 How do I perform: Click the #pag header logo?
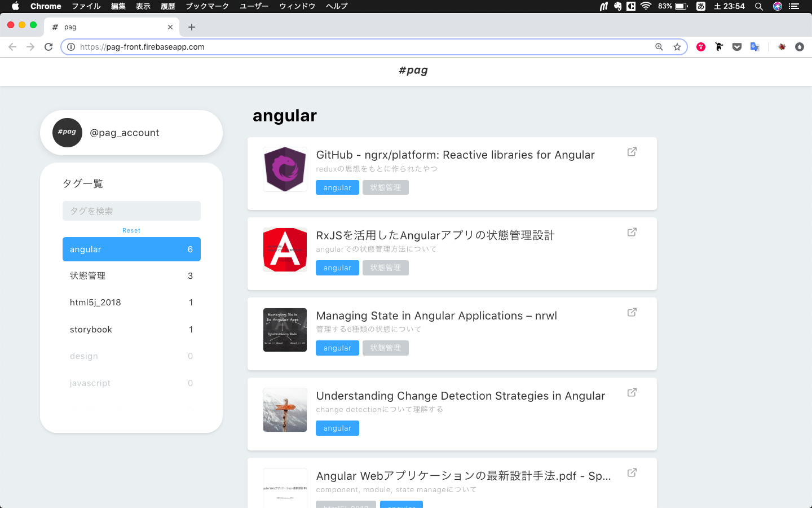point(413,71)
